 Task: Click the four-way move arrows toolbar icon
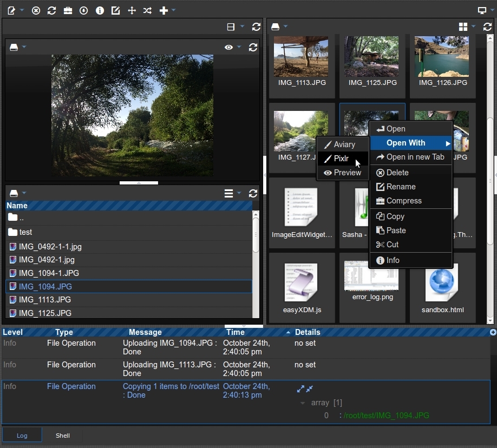pyautogui.click(x=132, y=11)
